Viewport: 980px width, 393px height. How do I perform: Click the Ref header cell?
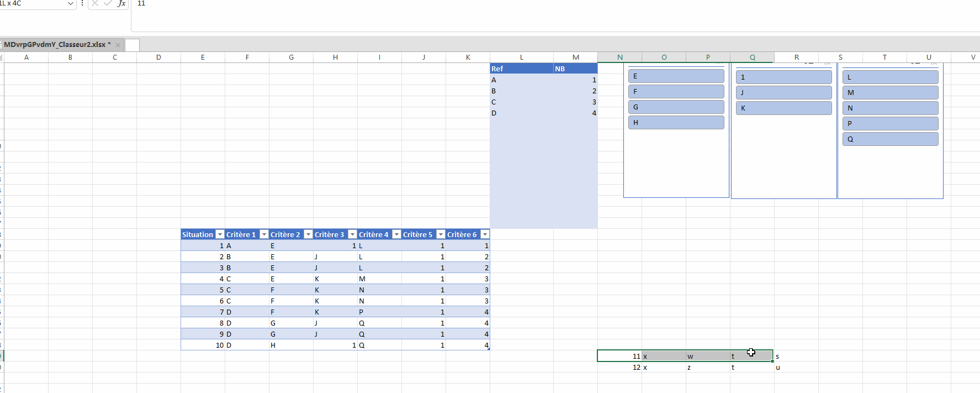tap(521, 69)
